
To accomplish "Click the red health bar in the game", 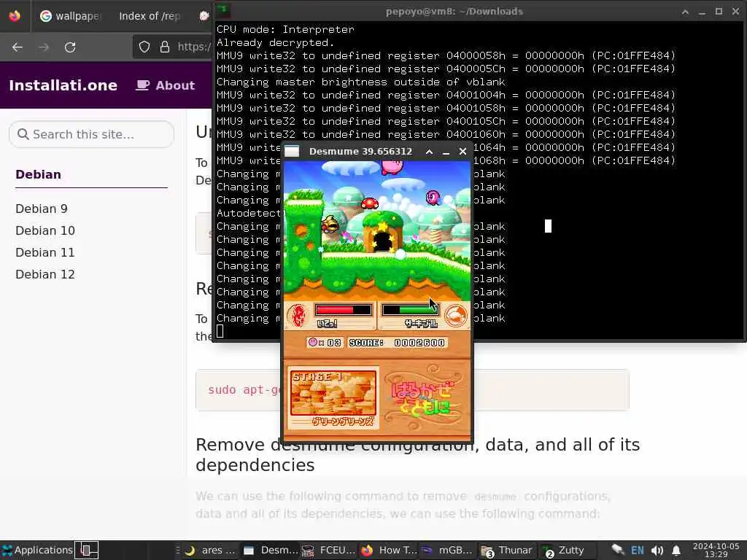I will point(343,310).
